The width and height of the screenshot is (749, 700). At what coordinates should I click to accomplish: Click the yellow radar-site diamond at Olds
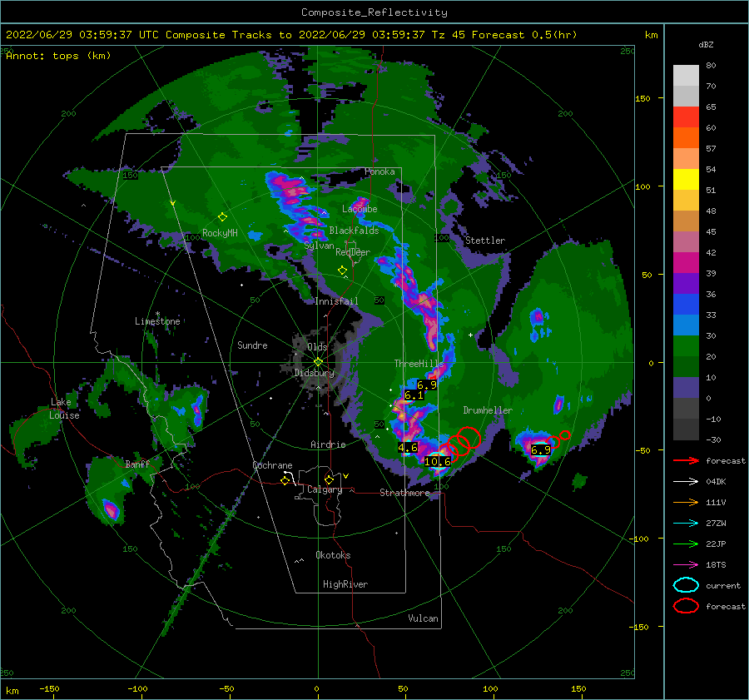pyautogui.click(x=318, y=362)
